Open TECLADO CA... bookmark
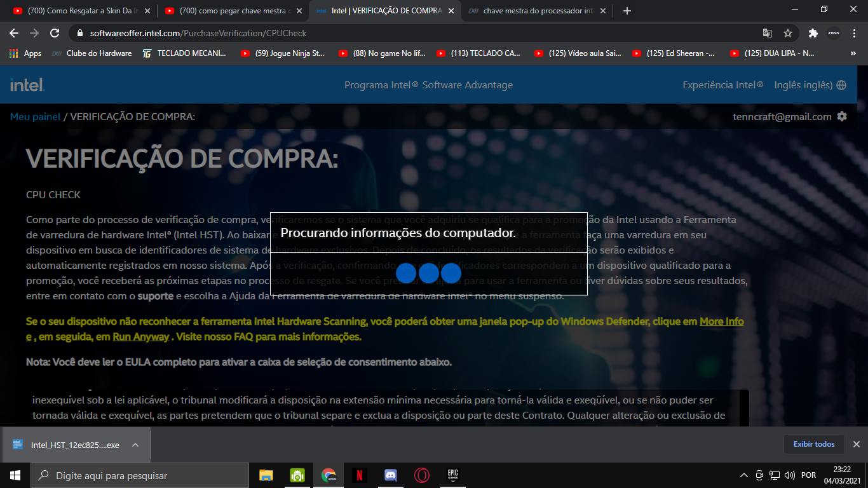868x488 pixels. (x=480, y=53)
